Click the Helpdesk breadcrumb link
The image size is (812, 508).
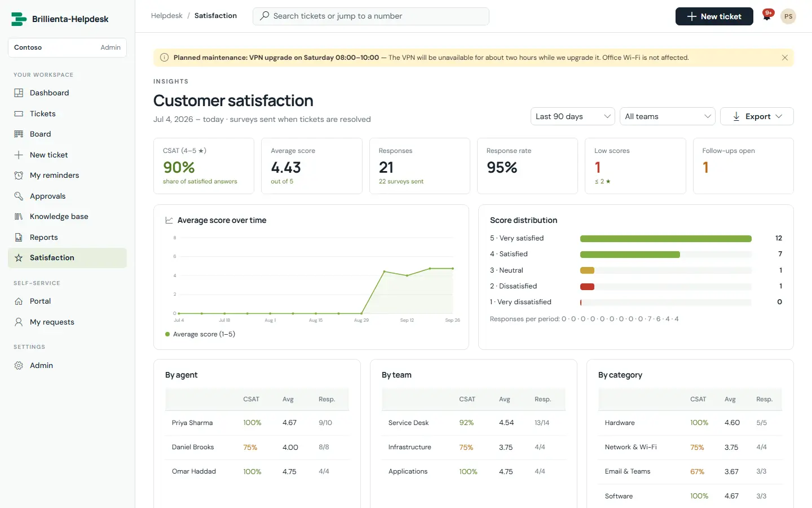click(x=166, y=16)
